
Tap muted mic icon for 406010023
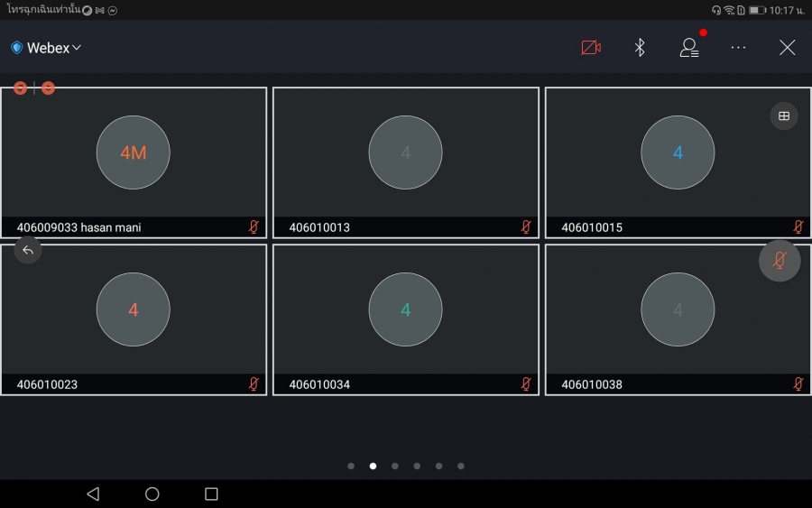click(254, 384)
